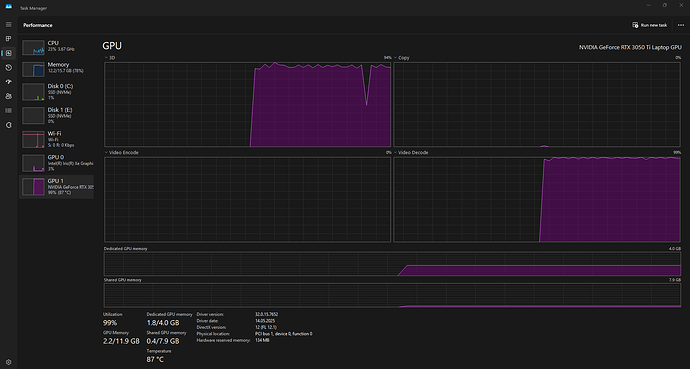This screenshot has height=369, width=690.
Task: Switch to the Processes page icon
Action: [x=8, y=39]
